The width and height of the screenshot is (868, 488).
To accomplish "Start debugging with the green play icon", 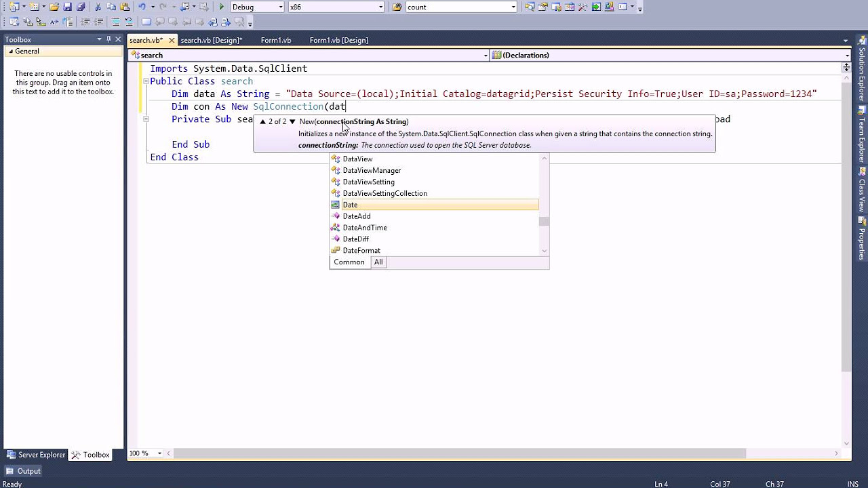I will coord(222,7).
